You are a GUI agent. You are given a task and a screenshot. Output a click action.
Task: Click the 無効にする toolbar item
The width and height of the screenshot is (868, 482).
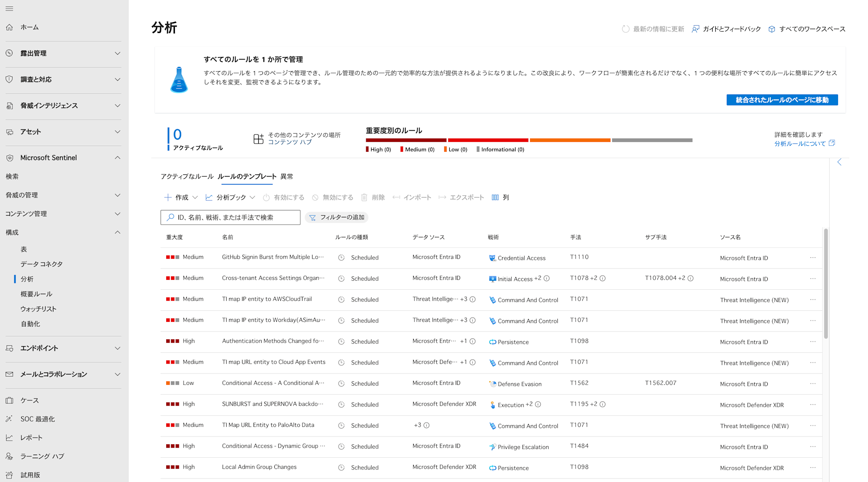332,197
